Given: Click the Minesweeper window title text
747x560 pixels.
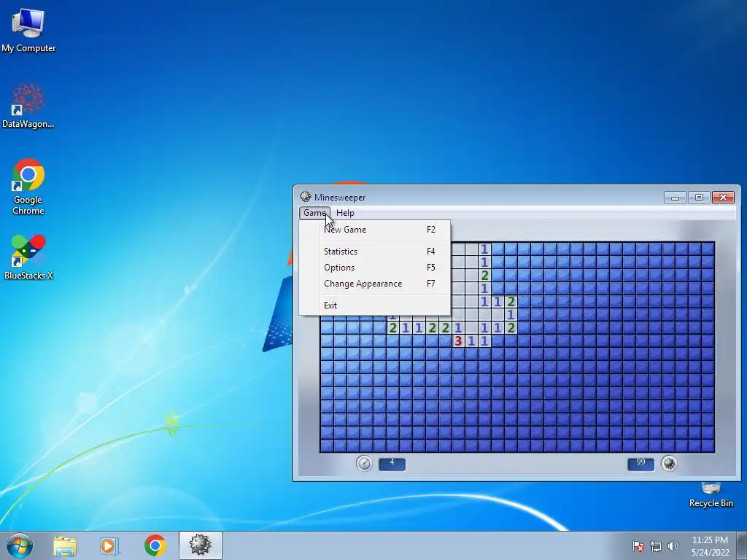Looking at the screenshot, I should 340,197.
